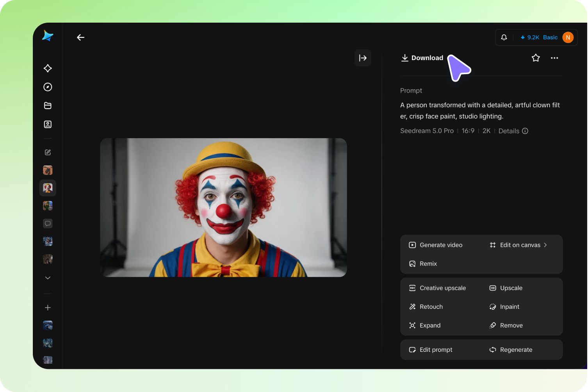Click Generate video
This screenshot has width=588, height=392.
click(x=436, y=245)
